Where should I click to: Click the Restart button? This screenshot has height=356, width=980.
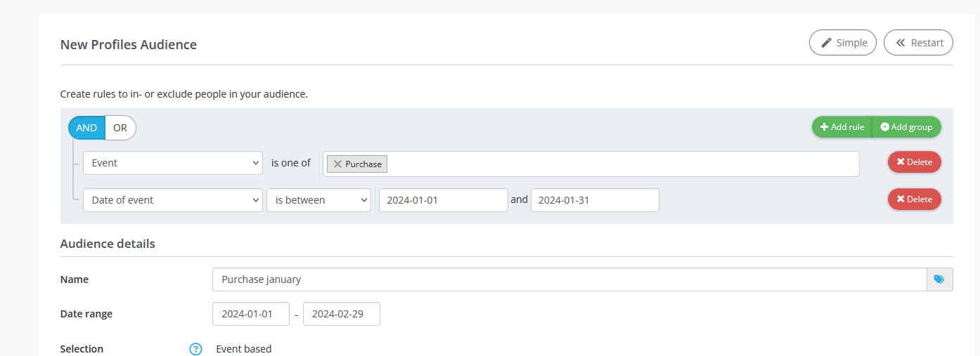pyautogui.click(x=918, y=42)
